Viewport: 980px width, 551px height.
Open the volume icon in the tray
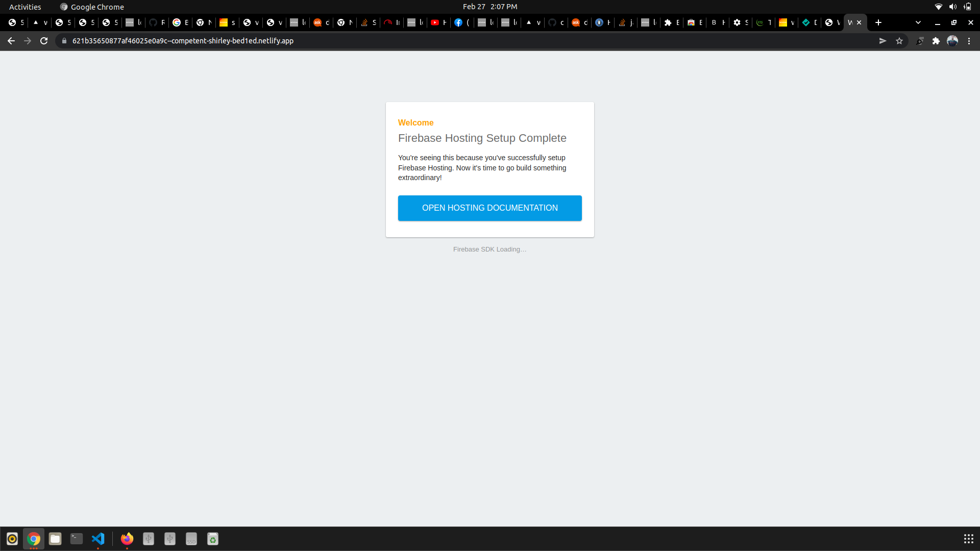[952, 7]
